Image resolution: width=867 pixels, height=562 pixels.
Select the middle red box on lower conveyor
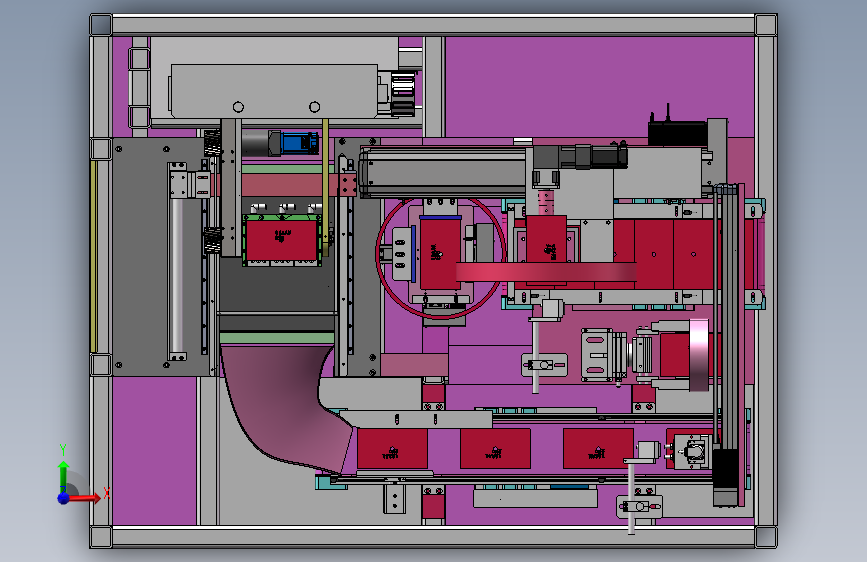(x=495, y=449)
